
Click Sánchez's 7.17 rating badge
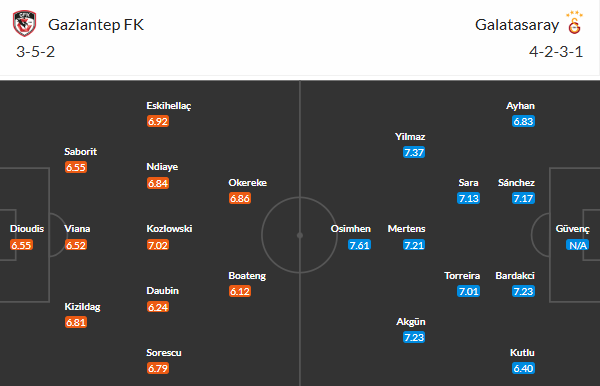coord(523,199)
